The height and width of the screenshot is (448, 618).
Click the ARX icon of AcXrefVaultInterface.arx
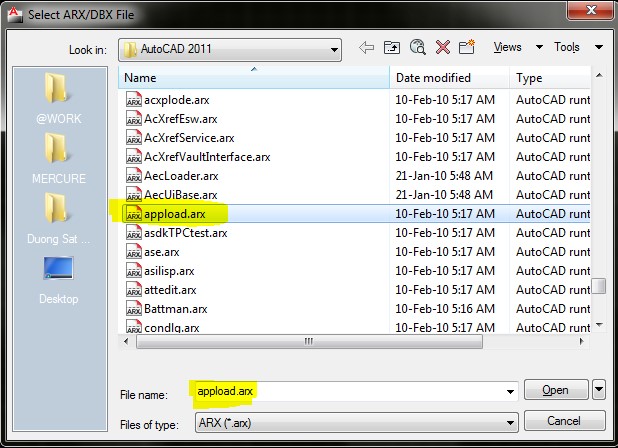click(x=134, y=156)
